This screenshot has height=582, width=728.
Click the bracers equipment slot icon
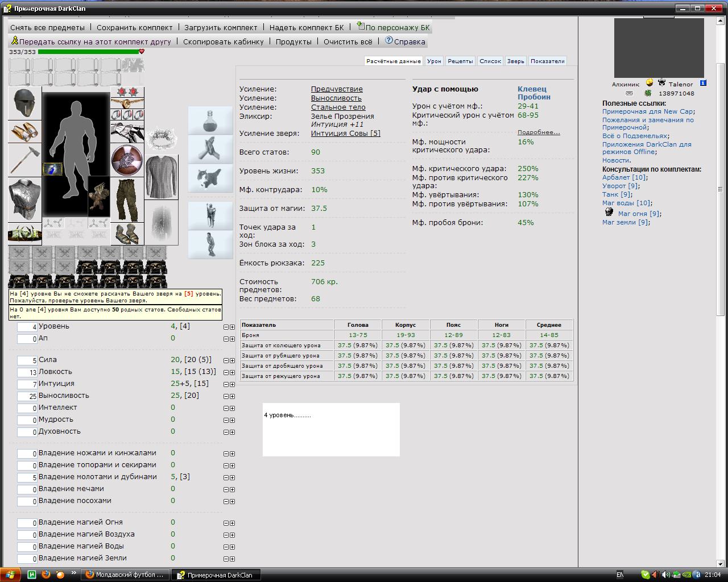(24, 132)
